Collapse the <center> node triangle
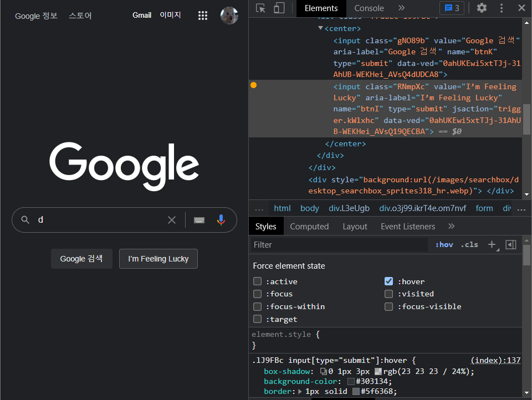The height and width of the screenshot is (400, 532). [320, 28]
